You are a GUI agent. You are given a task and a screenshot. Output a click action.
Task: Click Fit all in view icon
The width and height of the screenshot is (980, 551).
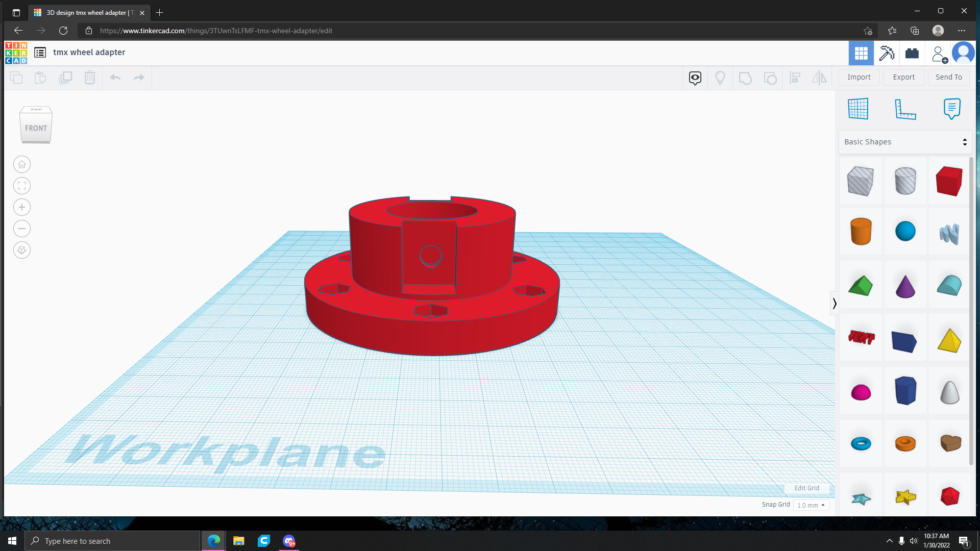click(22, 186)
